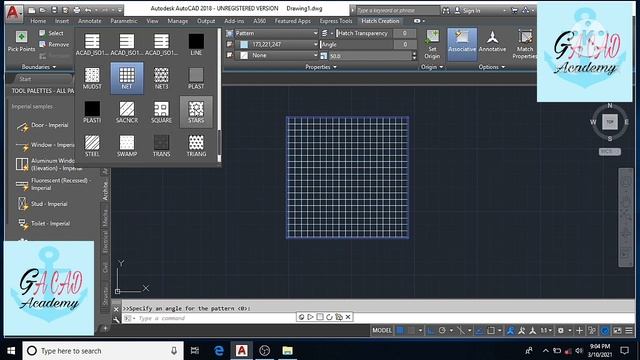The image size is (640, 360).
Task: Click the Pick Points tool
Action: pos(21,41)
